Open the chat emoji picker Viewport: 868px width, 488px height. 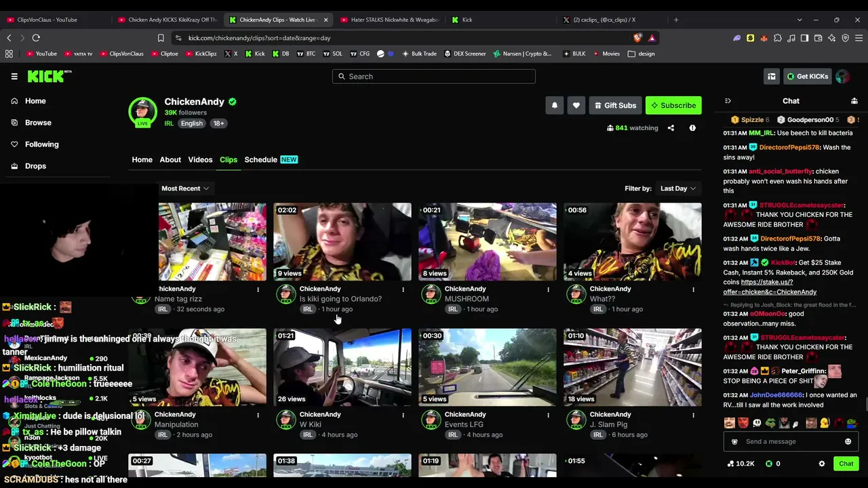848,442
